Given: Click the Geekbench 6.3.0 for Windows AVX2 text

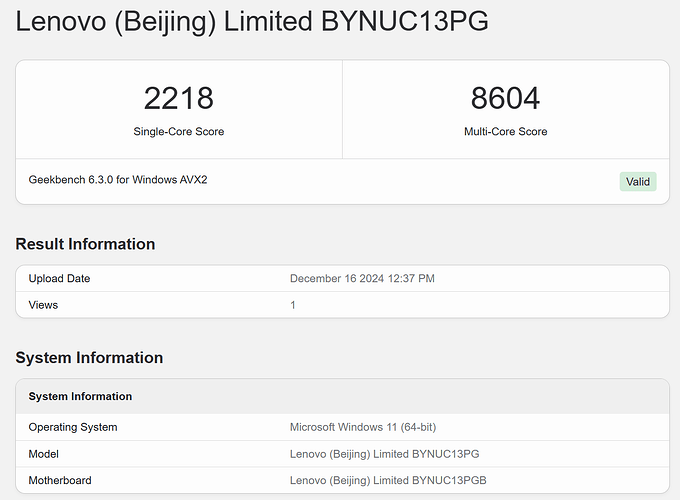Looking at the screenshot, I should click(x=118, y=180).
